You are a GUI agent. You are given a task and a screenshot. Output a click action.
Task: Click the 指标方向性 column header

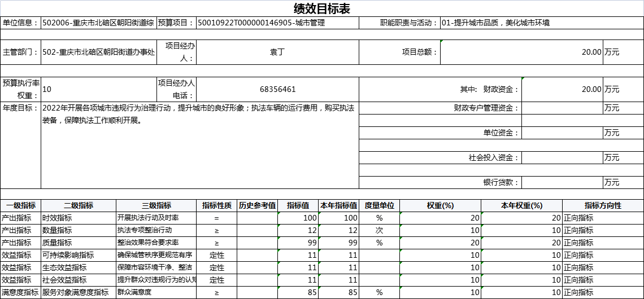(x=603, y=205)
